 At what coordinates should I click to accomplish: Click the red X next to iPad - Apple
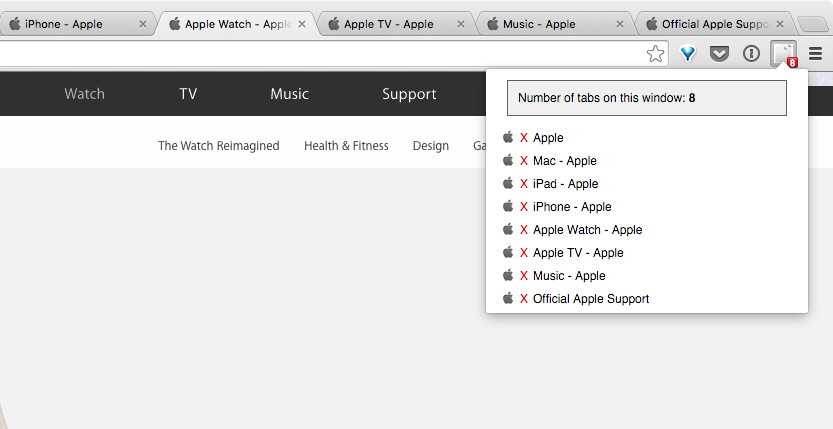coord(524,184)
